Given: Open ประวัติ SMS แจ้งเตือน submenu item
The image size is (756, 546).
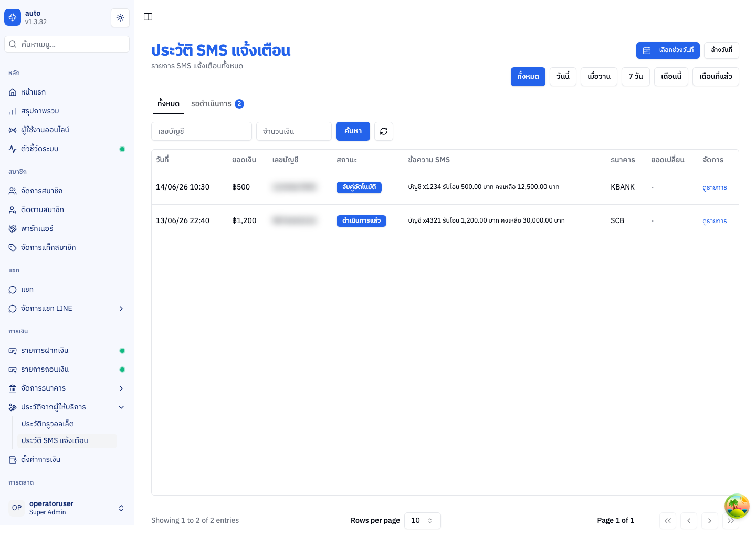Looking at the screenshot, I should (67, 441).
